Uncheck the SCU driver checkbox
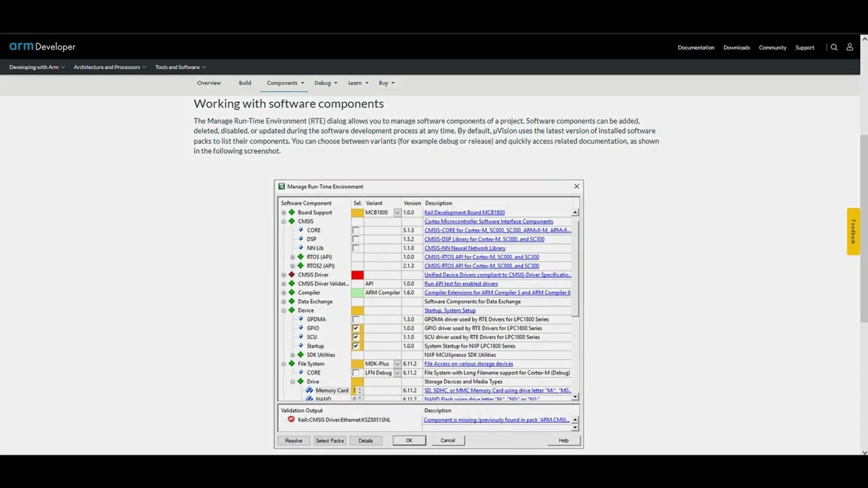The image size is (868, 488). (x=355, y=337)
